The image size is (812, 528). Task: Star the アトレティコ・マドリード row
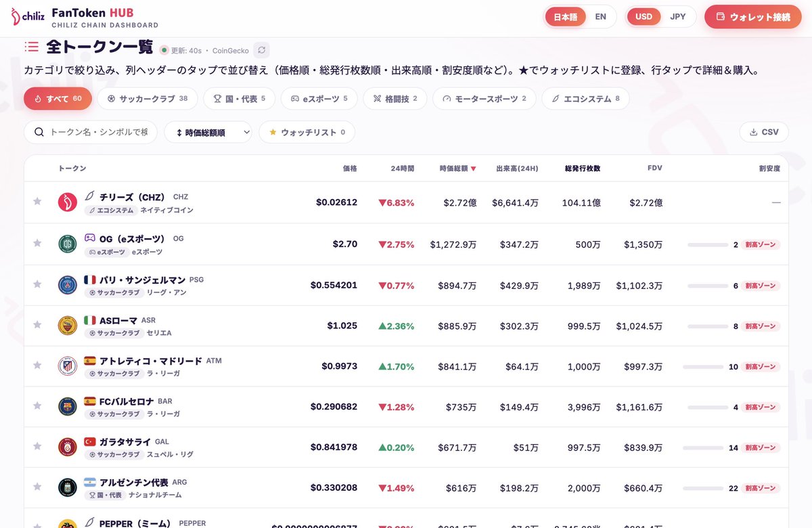pos(37,366)
